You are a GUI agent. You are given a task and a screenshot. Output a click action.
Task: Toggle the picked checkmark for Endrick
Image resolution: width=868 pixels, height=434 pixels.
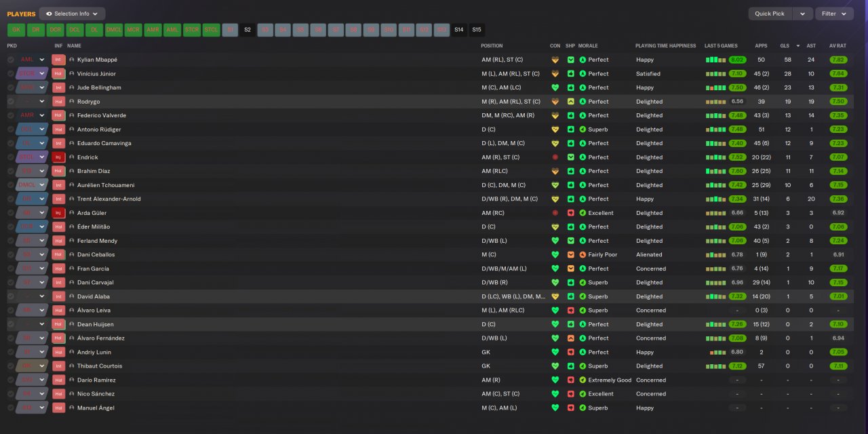click(x=11, y=157)
